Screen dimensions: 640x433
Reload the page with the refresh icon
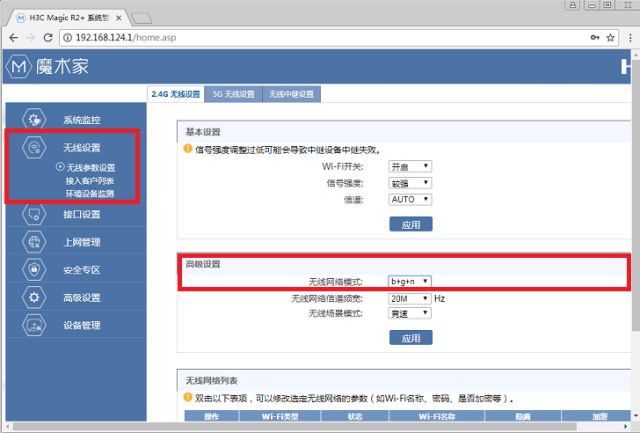(54, 37)
